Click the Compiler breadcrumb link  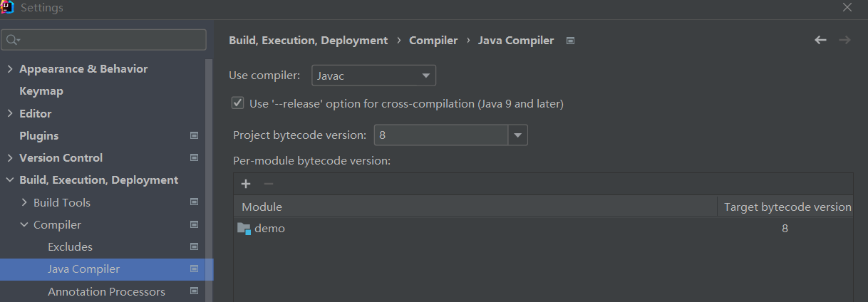pyautogui.click(x=433, y=41)
